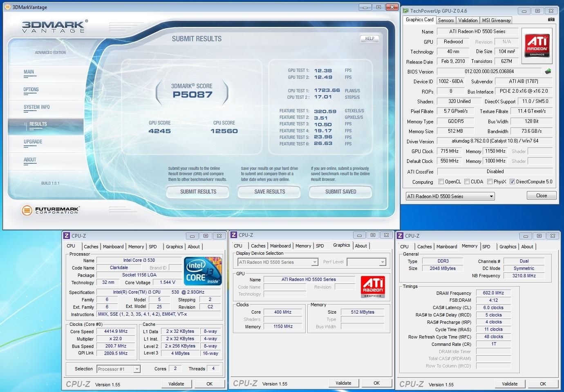564x392 pixels.
Task: Click the 3DMark Vantage title bar icon
Action: click(x=7, y=7)
